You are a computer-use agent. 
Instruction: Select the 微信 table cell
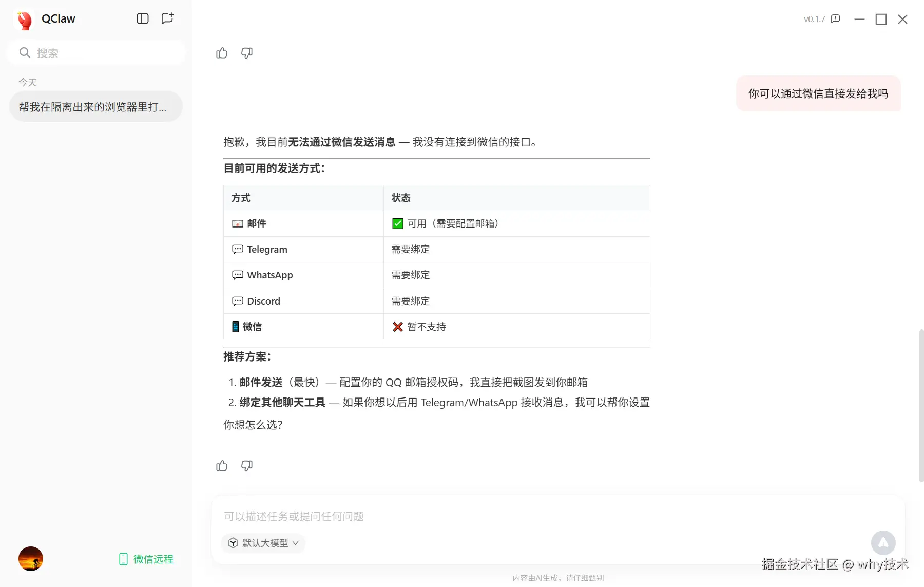click(x=303, y=327)
